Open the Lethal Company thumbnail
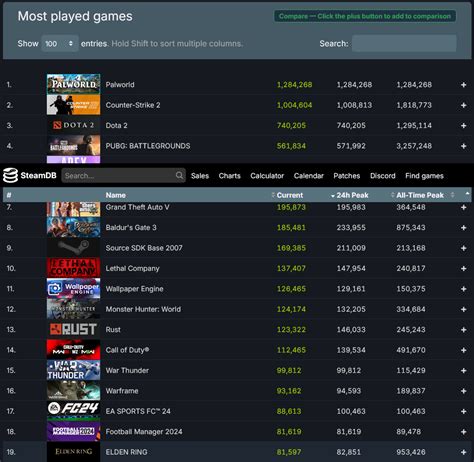Image resolution: width=474 pixels, height=462 pixels. coord(73,268)
